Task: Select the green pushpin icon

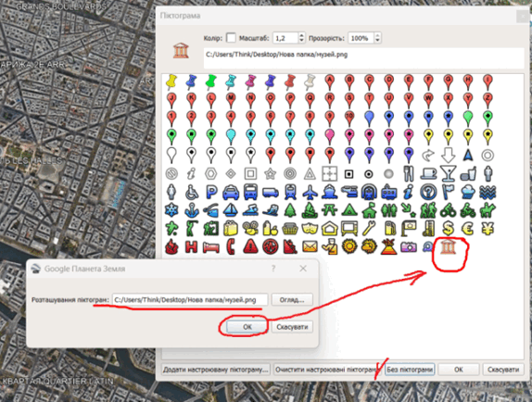Action: [x=210, y=82]
